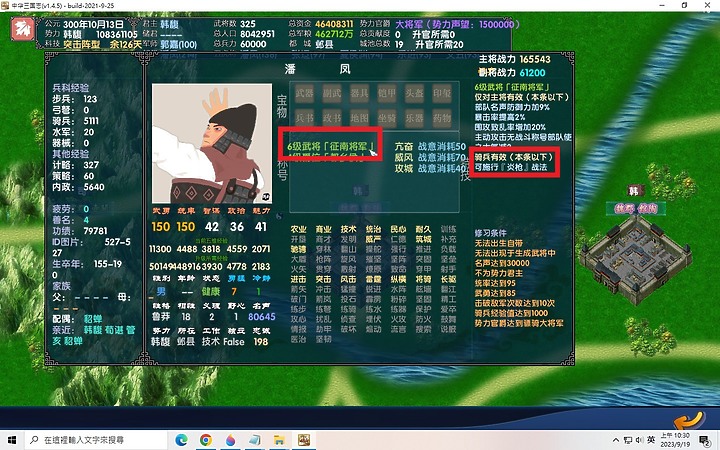The width and height of the screenshot is (720, 450).
Task: Open the Windows Start menu
Action: (x=12, y=440)
